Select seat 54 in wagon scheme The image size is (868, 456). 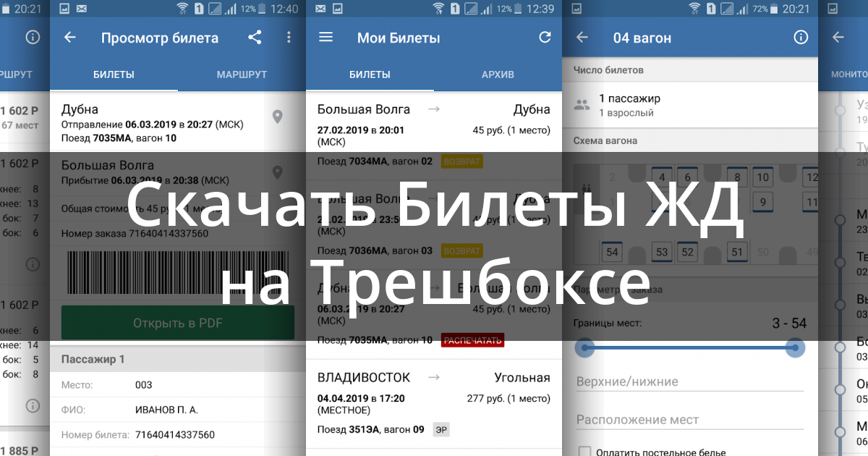coord(613,252)
